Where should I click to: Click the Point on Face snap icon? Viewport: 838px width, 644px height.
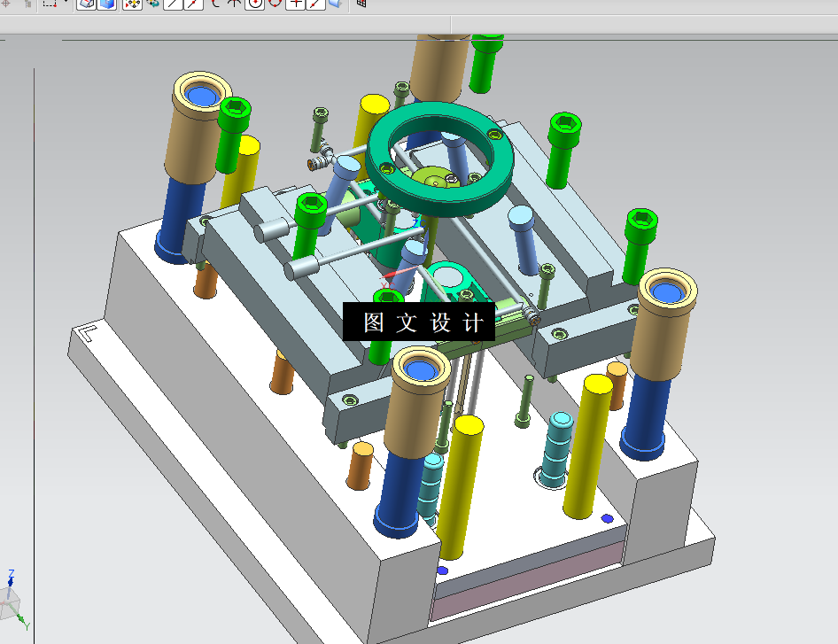point(335,4)
